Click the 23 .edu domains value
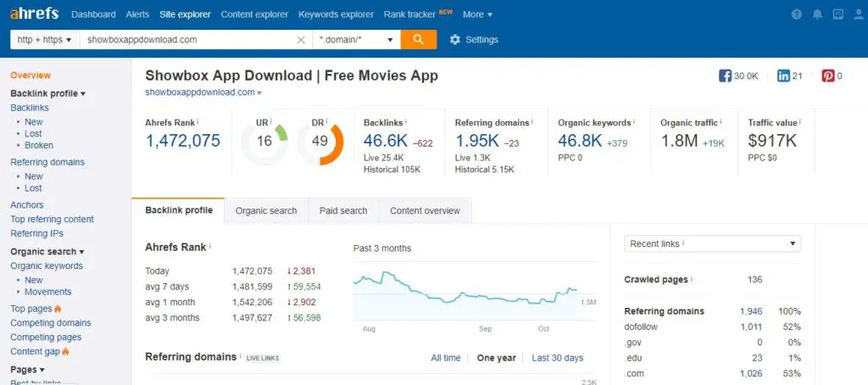This screenshot has height=385, width=868. (757, 358)
